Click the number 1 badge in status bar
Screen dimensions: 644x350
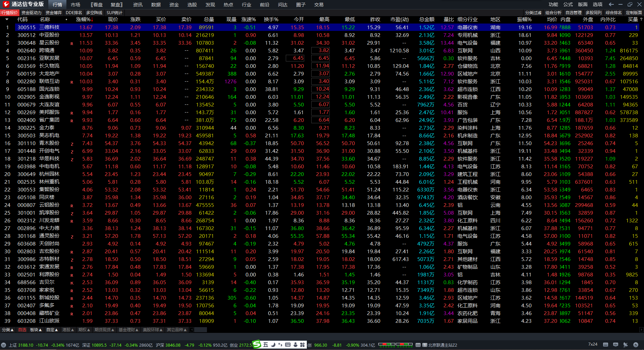425,345
